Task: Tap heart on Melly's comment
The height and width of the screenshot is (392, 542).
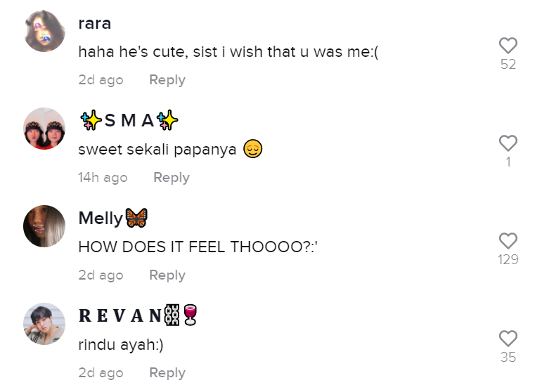Action: click(508, 241)
